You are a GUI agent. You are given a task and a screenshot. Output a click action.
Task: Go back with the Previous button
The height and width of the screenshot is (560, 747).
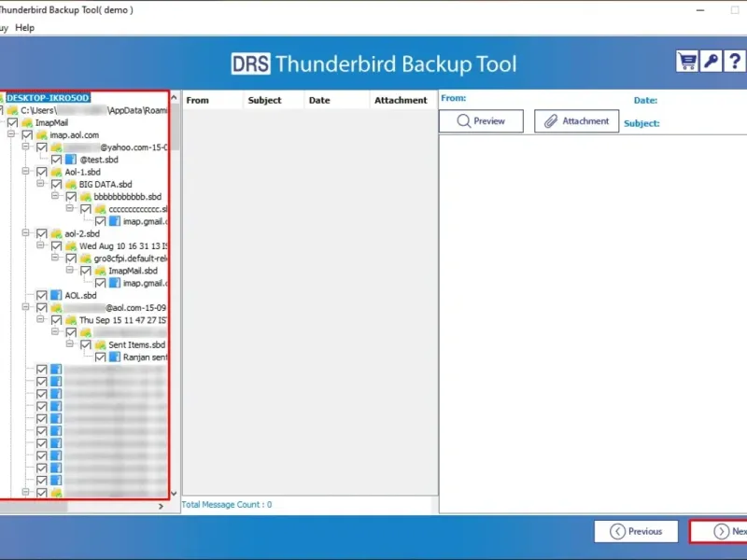(636, 531)
